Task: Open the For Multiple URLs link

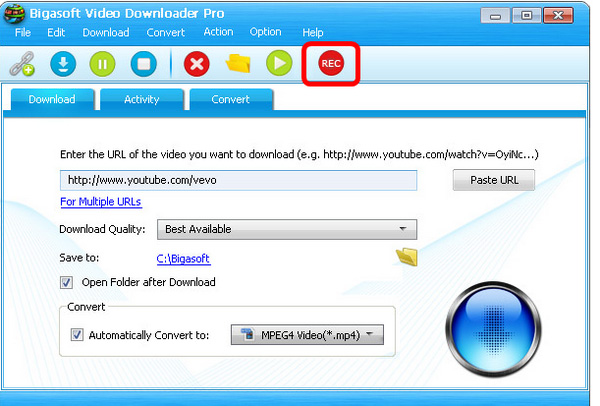Action: point(101,202)
